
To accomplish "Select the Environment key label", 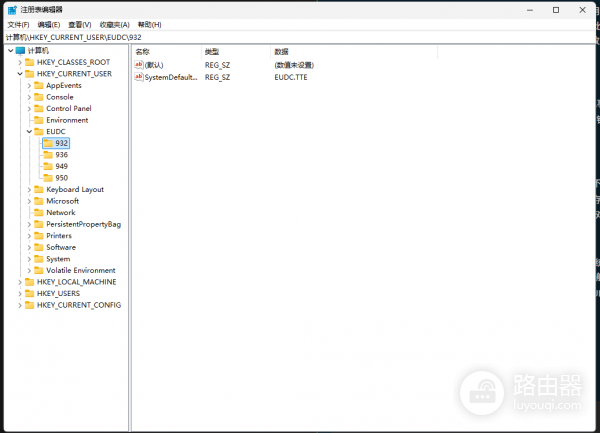I will (x=67, y=120).
